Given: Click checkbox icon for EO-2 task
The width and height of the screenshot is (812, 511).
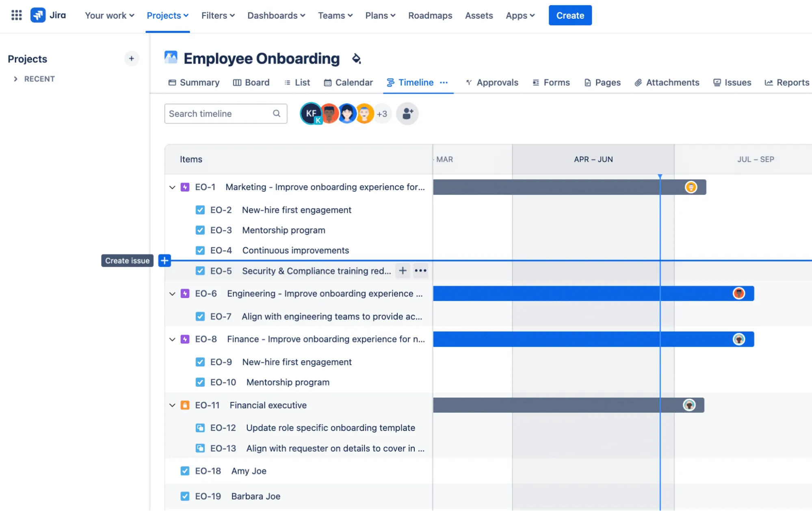Looking at the screenshot, I should coord(200,210).
